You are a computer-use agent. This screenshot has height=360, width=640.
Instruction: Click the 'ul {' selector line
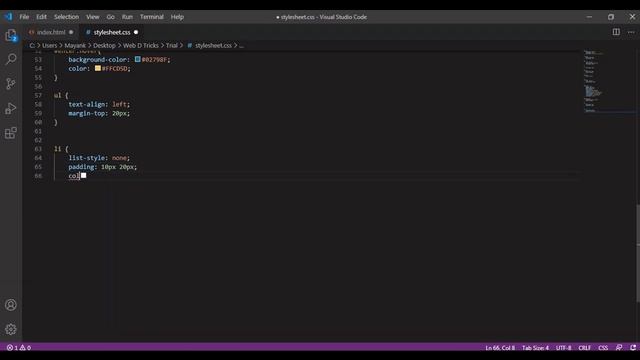tap(61, 95)
